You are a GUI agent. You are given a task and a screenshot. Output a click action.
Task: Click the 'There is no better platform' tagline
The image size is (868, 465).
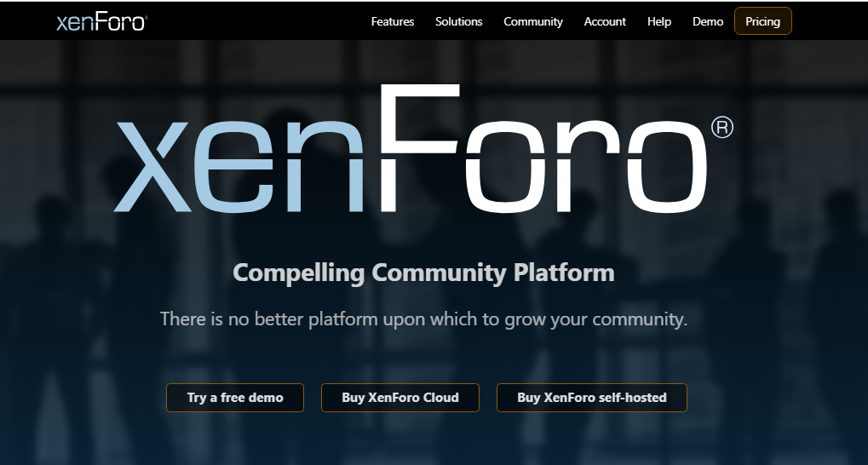[423, 319]
